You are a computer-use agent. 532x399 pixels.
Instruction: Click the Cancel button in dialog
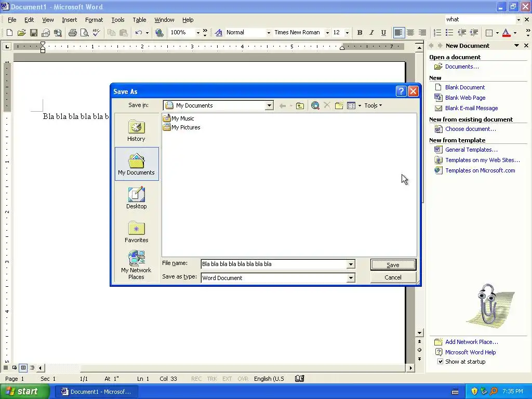[393, 277]
